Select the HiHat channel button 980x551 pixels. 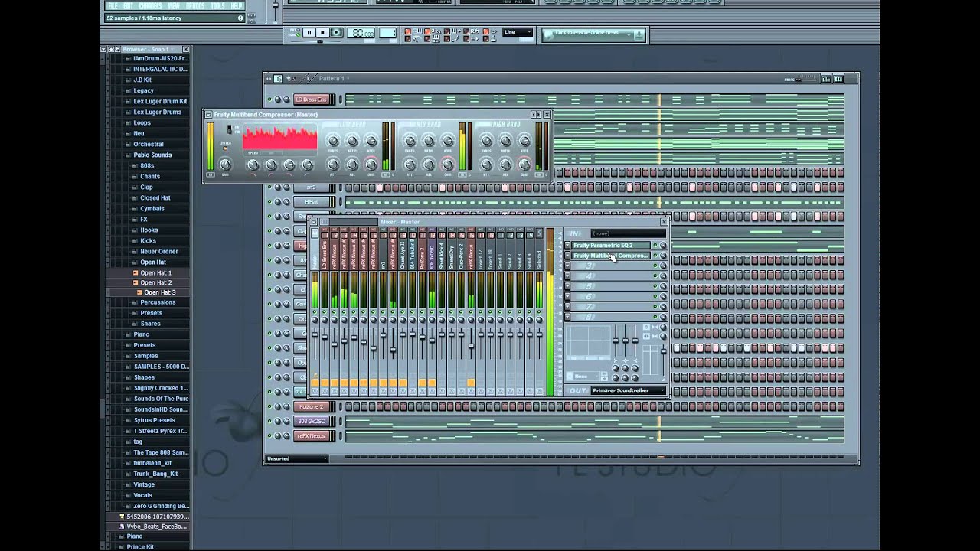312,202
